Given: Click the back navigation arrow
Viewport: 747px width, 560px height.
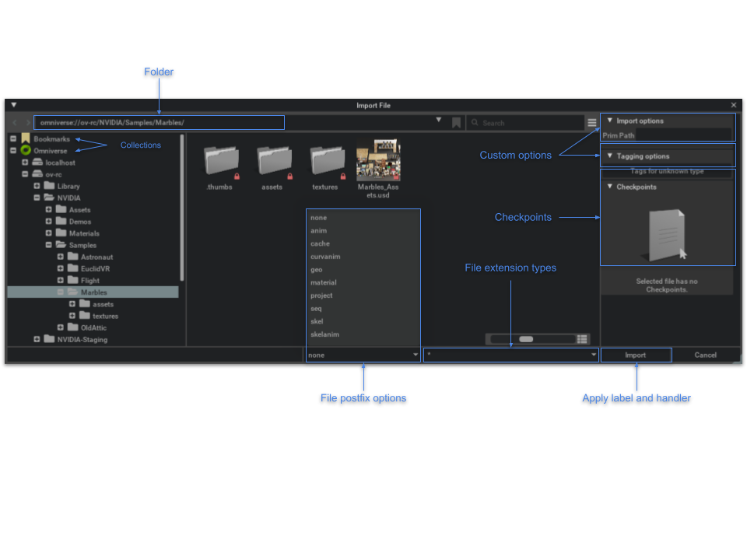Looking at the screenshot, I should [15, 123].
